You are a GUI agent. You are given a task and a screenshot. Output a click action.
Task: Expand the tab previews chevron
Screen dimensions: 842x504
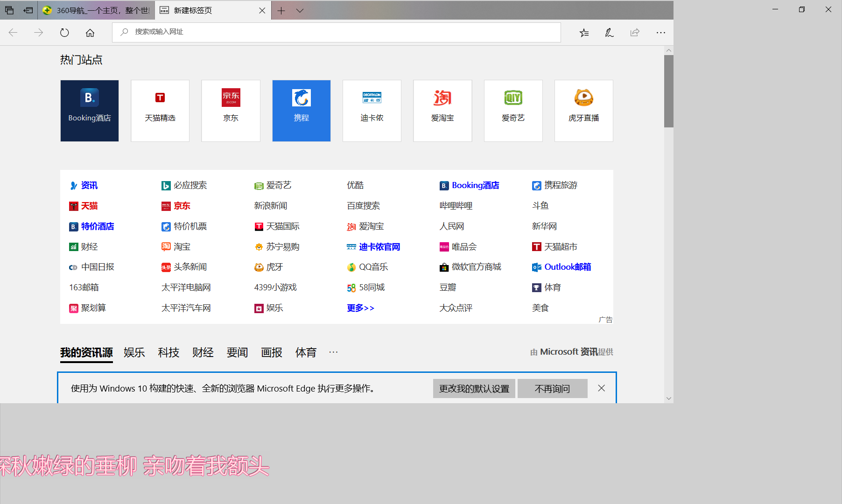coord(300,11)
